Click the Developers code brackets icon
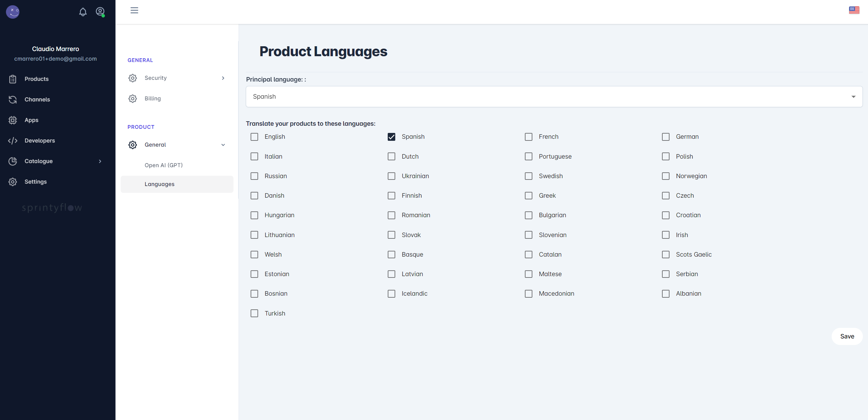868x420 pixels. coord(13,141)
